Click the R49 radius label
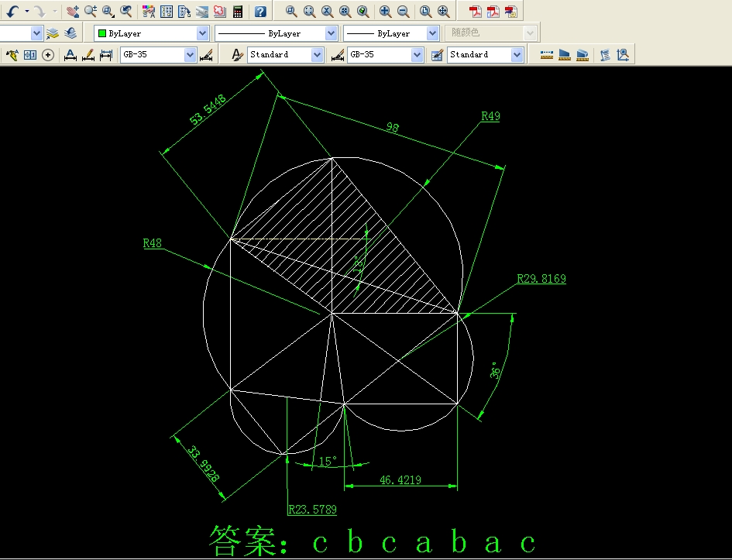The image size is (732, 560). 490,116
